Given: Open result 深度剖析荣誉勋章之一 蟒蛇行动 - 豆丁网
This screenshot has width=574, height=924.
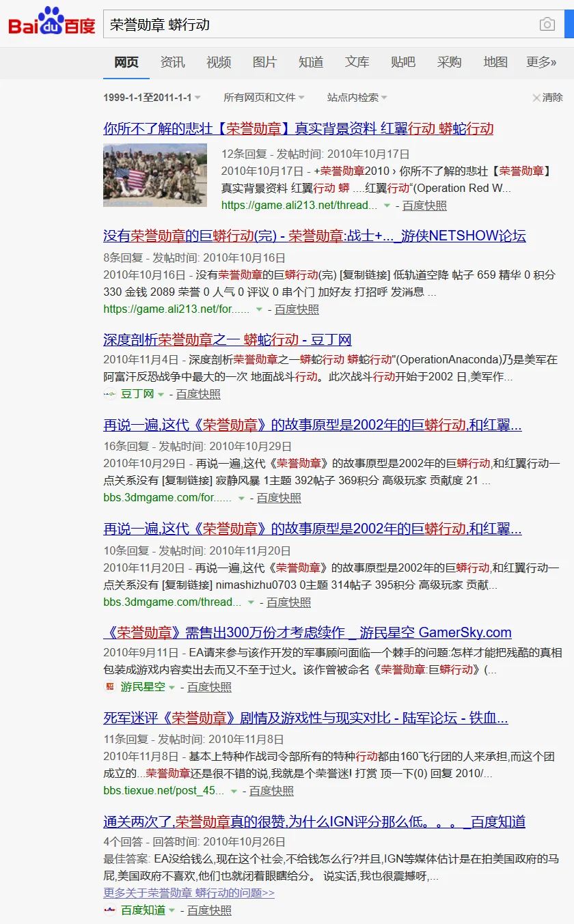Looking at the screenshot, I should (x=227, y=339).
